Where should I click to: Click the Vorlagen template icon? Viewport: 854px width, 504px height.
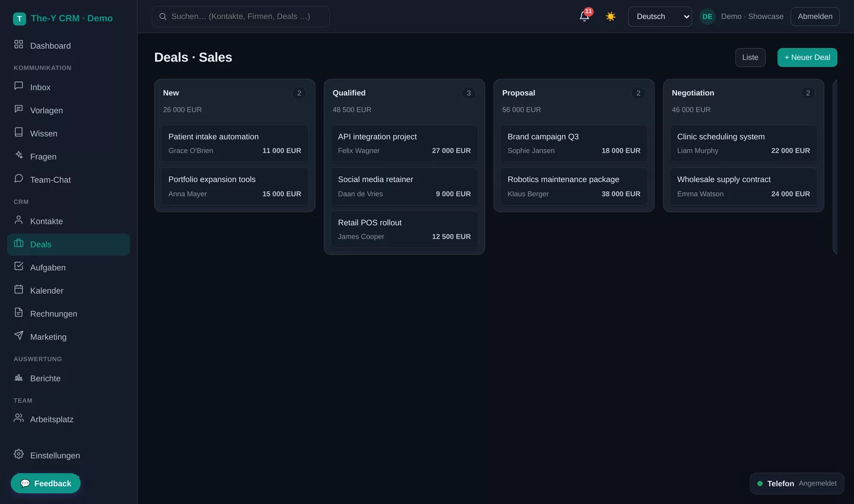[x=19, y=109]
